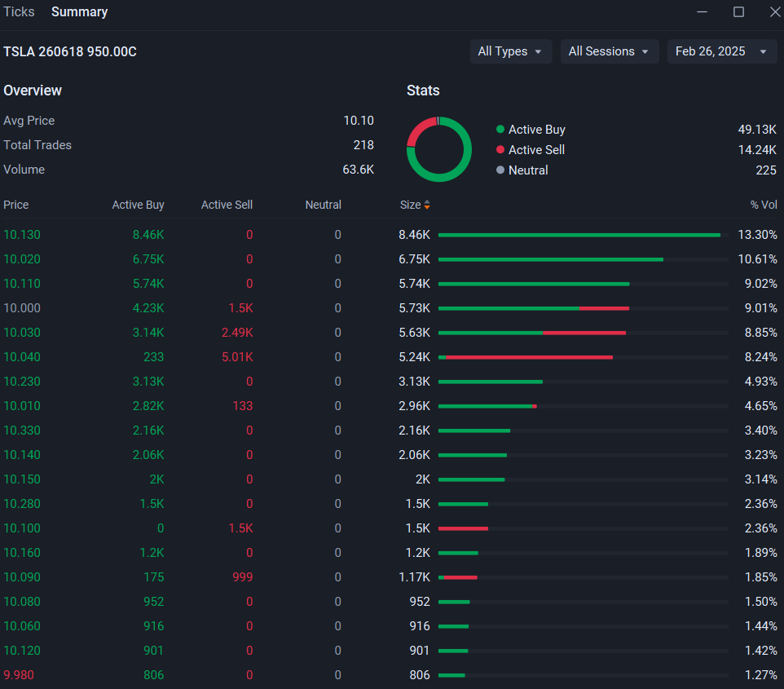
Task: Click the gray Neutral legend dot
Action: click(x=500, y=170)
